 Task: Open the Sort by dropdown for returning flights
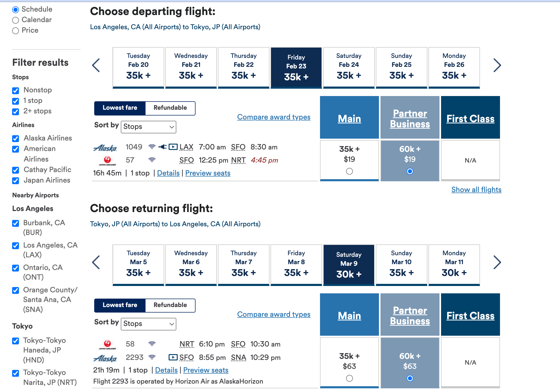click(x=148, y=324)
